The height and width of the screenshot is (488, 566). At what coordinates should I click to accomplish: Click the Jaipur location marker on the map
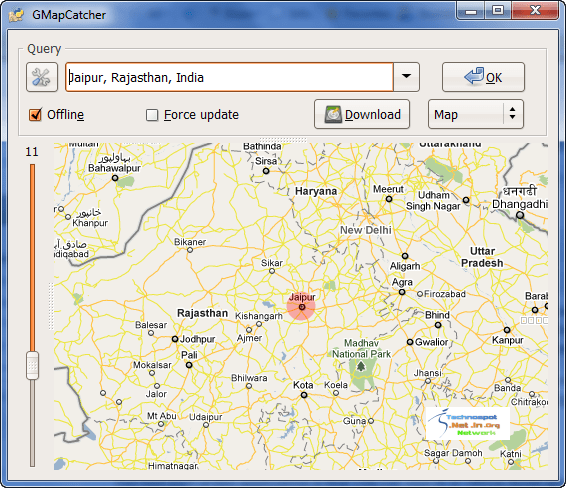pyautogui.click(x=302, y=307)
